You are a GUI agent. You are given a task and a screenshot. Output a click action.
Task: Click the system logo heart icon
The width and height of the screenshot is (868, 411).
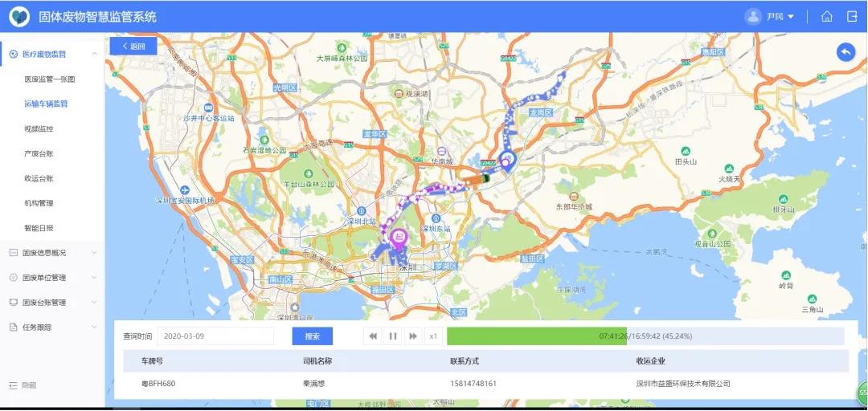(x=19, y=16)
